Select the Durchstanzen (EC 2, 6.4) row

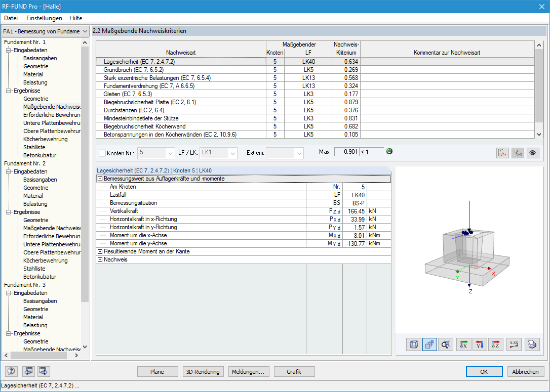click(x=315, y=110)
